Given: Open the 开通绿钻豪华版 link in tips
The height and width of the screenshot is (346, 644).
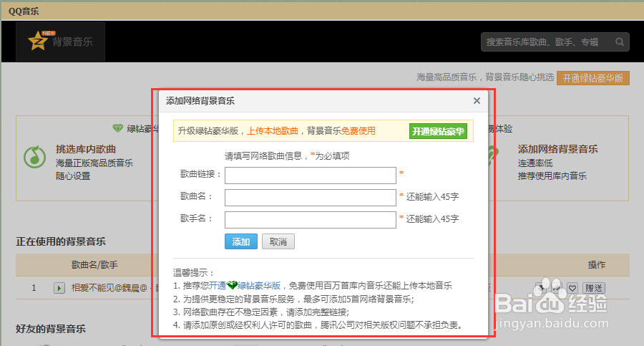Looking at the screenshot, I should 245,286.
